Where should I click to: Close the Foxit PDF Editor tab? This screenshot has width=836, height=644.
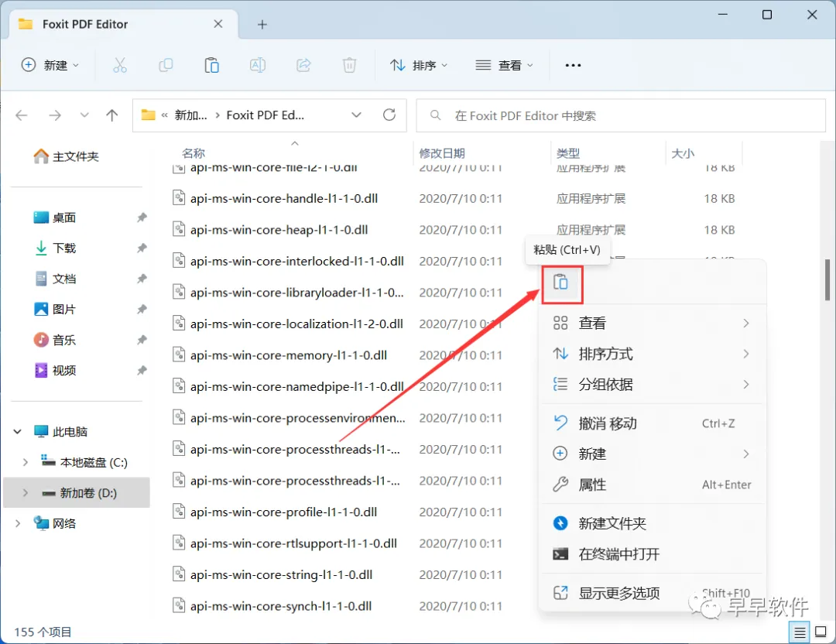point(218,24)
